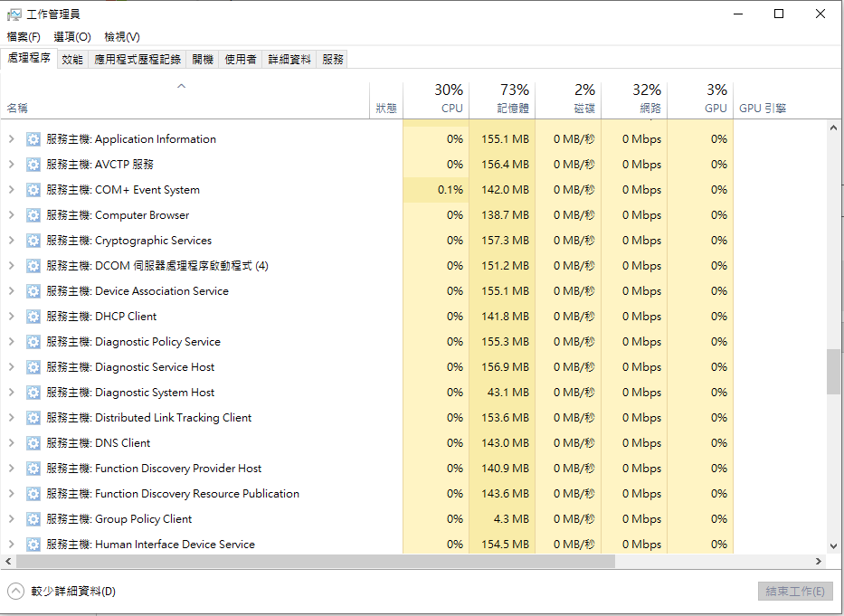Expand the AVCTP 服務 row

click(x=11, y=165)
